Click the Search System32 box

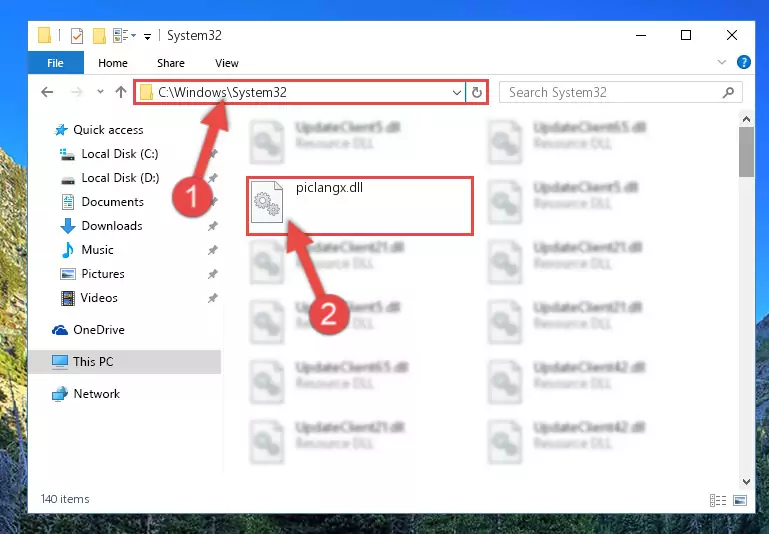click(x=620, y=92)
